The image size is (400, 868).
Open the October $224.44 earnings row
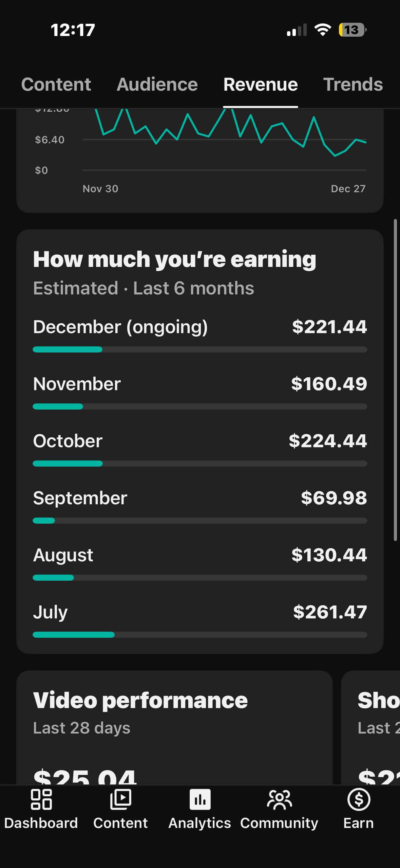[200, 441]
